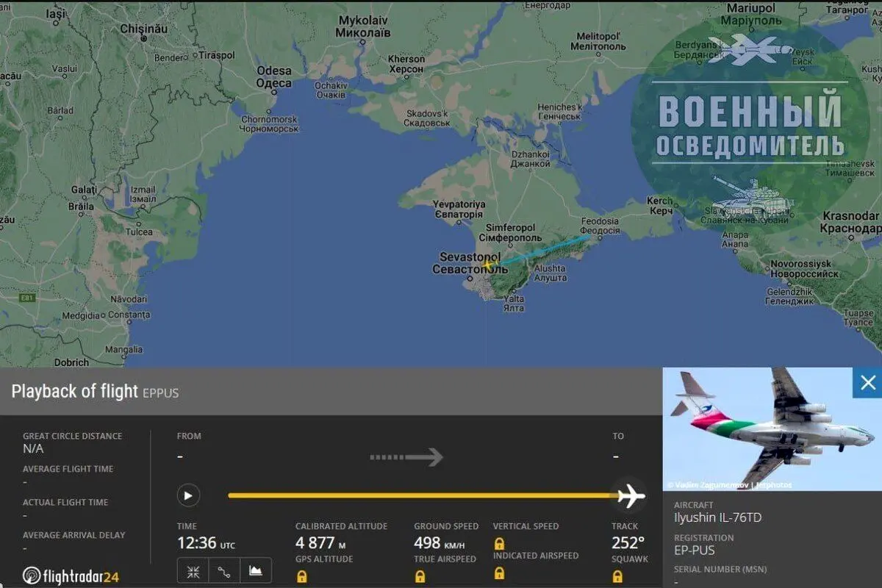Click the Gelendzhik label on the map
This screenshot has width=882, height=588.
(789, 296)
